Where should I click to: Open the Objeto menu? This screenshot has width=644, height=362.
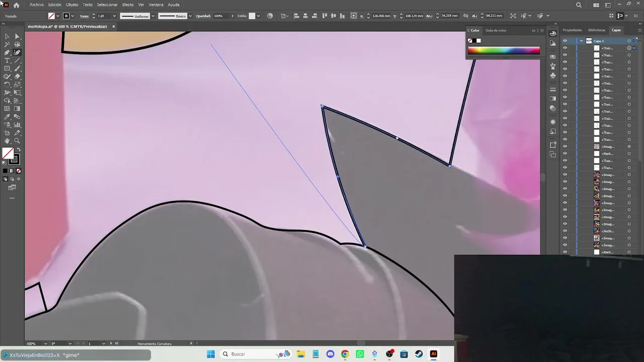click(x=72, y=5)
